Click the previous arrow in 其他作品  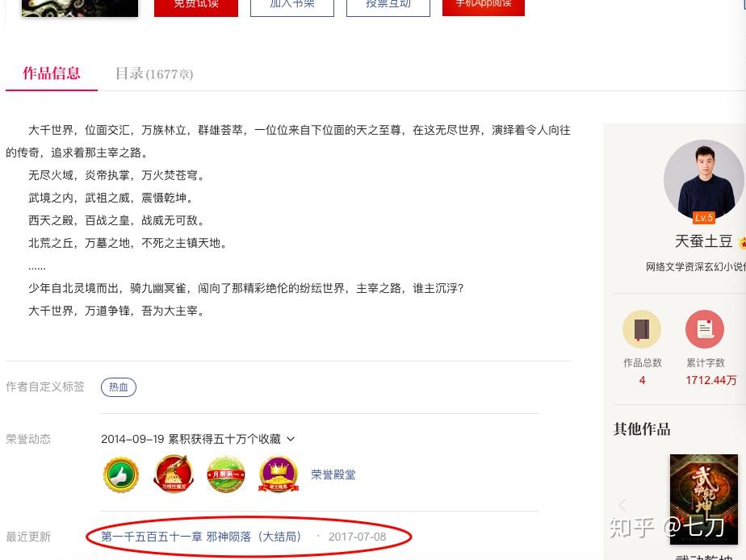[622, 505]
